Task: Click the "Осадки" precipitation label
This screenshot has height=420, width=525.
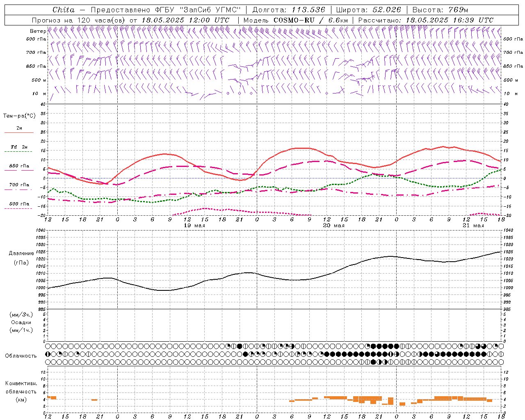Action: (x=21, y=323)
